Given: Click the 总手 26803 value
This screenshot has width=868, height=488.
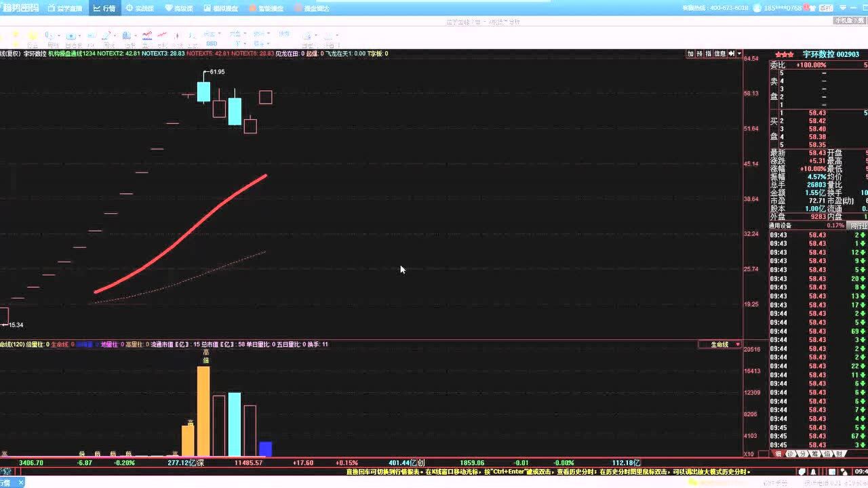Looking at the screenshot, I should [x=816, y=184].
